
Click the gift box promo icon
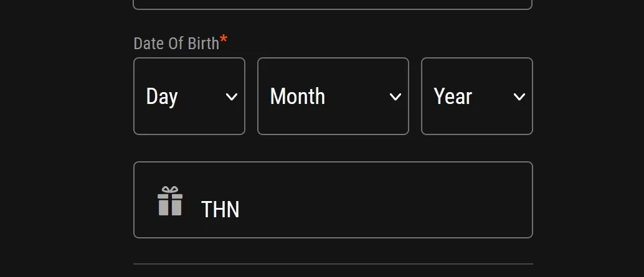pos(170,200)
